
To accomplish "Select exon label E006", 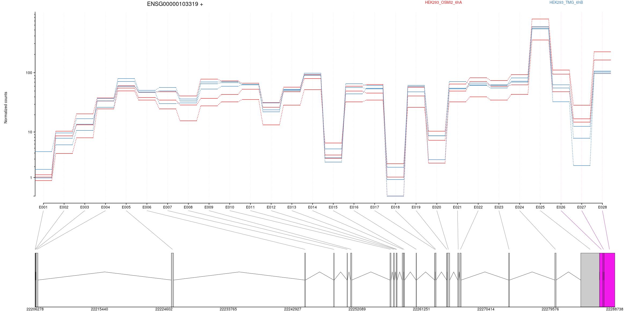I will coord(147,207).
